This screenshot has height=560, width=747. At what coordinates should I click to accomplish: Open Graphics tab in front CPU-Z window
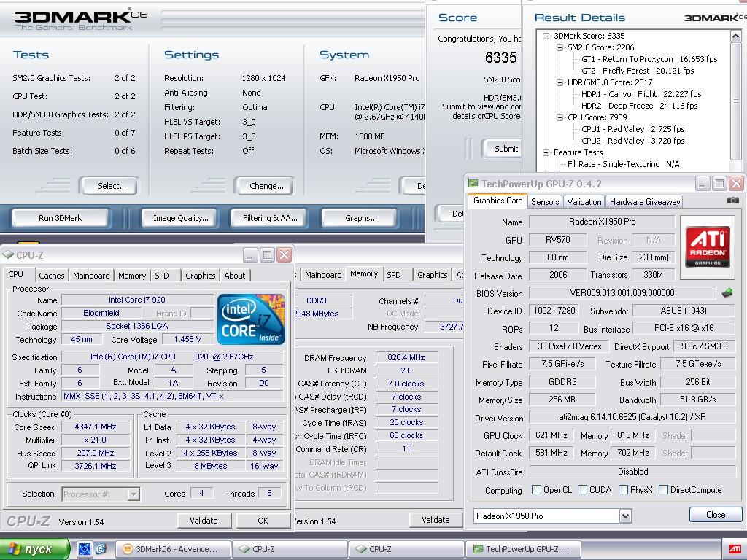(200, 275)
